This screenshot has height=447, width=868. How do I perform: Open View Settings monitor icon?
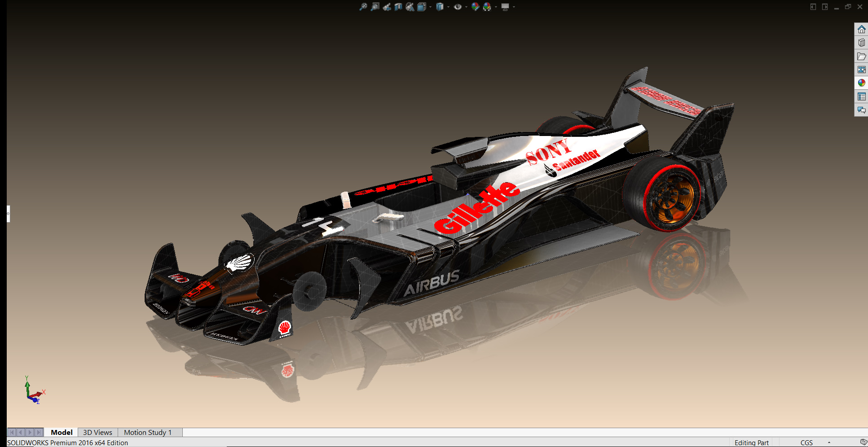point(505,7)
